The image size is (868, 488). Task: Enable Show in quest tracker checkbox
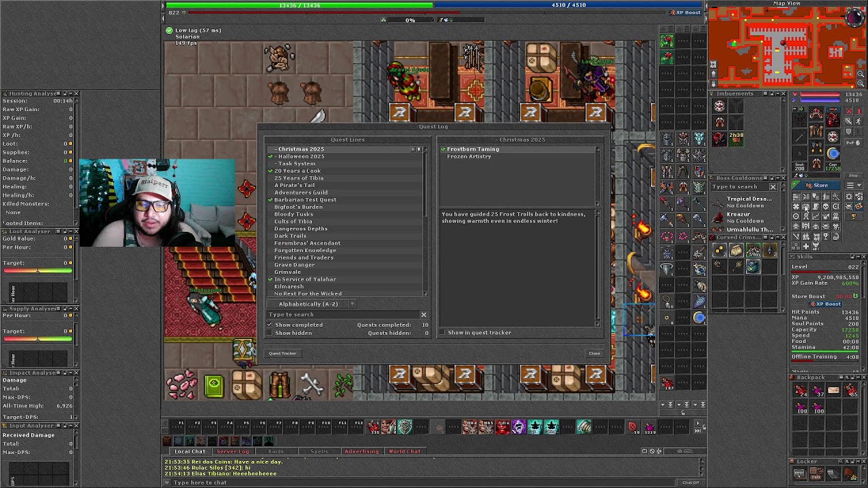click(443, 333)
